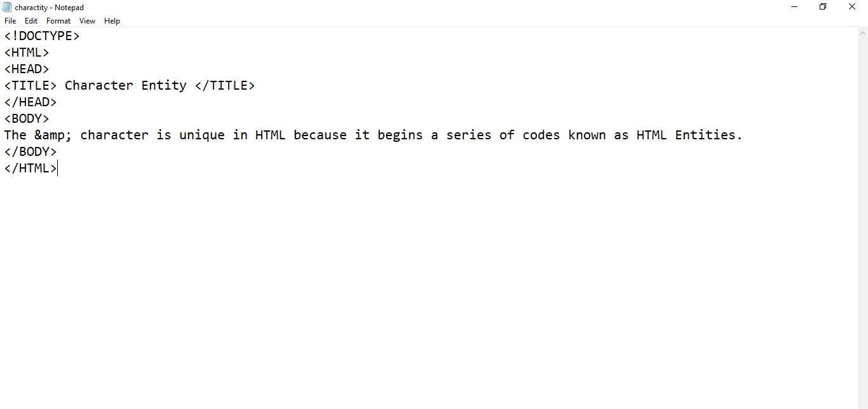Open the Format menu
The width and height of the screenshot is (868, 409).
coord(58,21)
